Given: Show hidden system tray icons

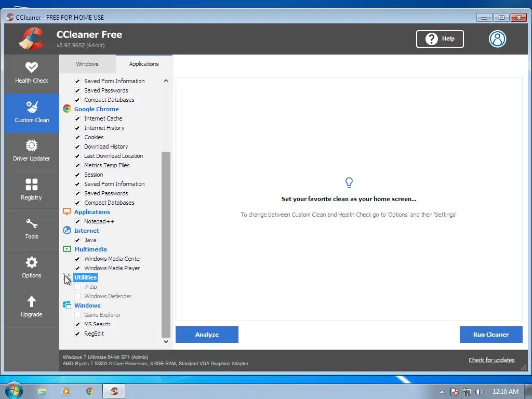Looking at the screenshot, I should click(442, 392).
